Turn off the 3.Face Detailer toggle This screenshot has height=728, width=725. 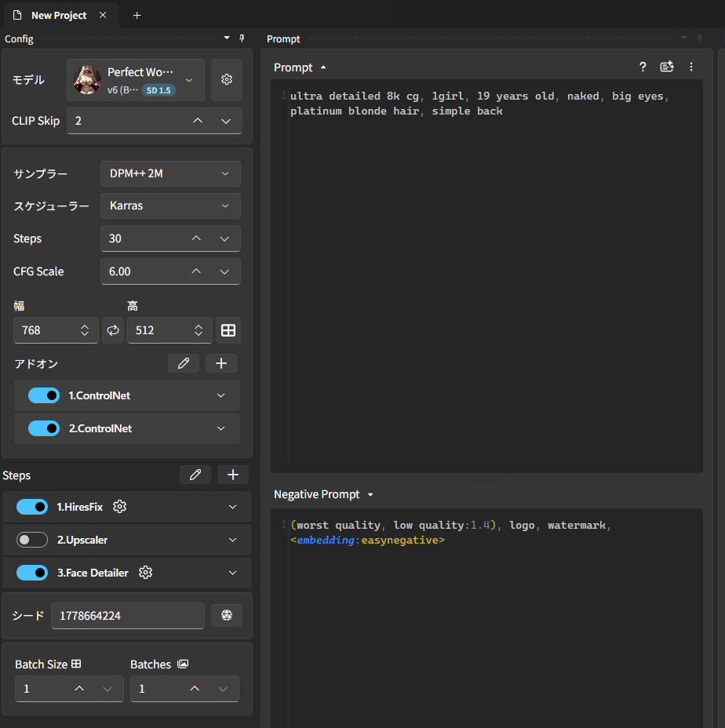pos(33,573)
